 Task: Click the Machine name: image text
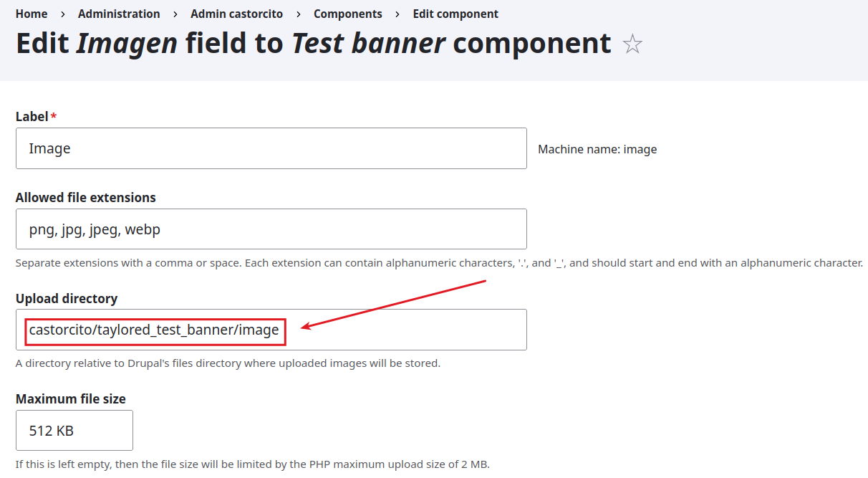[597, 149]
